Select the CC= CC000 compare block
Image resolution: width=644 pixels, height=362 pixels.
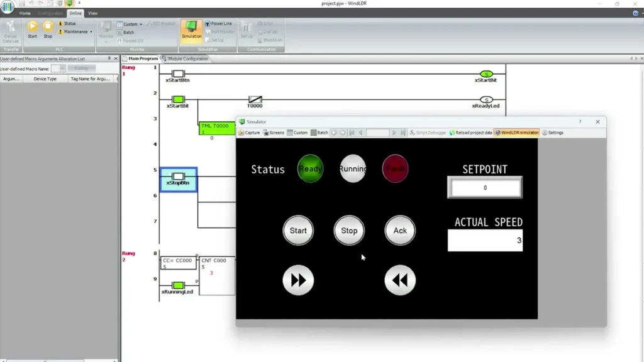pyautogui.click(x=178, y=263)
